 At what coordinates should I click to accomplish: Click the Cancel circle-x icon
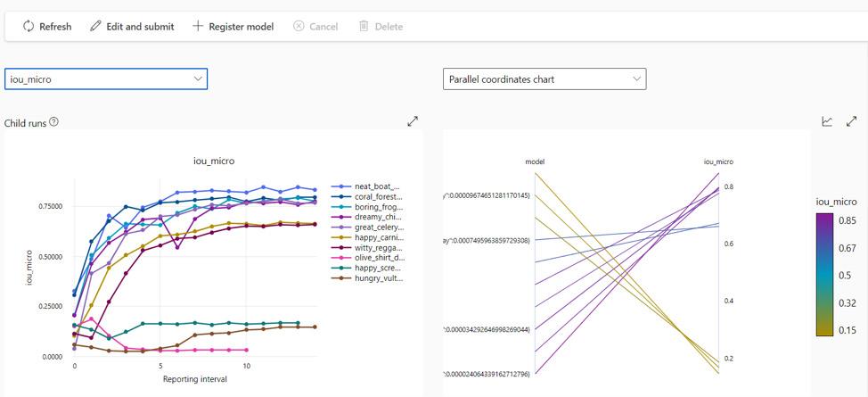click(299, 26)
